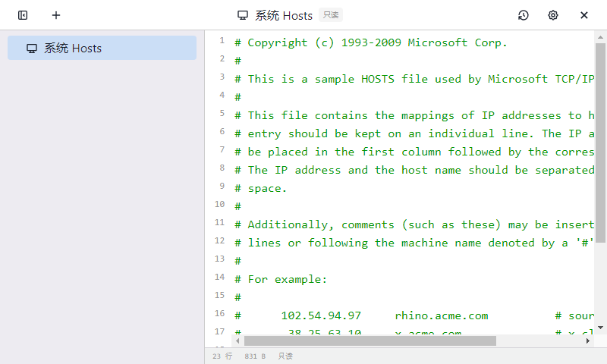This screenshot has width=607, height=364.
Task: Click the 23 行 line count in status bar
Action: (x=222, y=356)
